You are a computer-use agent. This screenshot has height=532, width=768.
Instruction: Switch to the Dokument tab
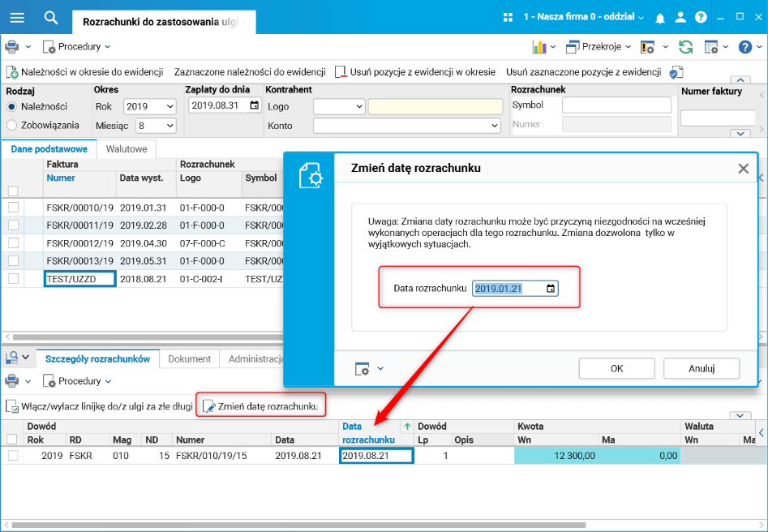(x=190, y=358)
